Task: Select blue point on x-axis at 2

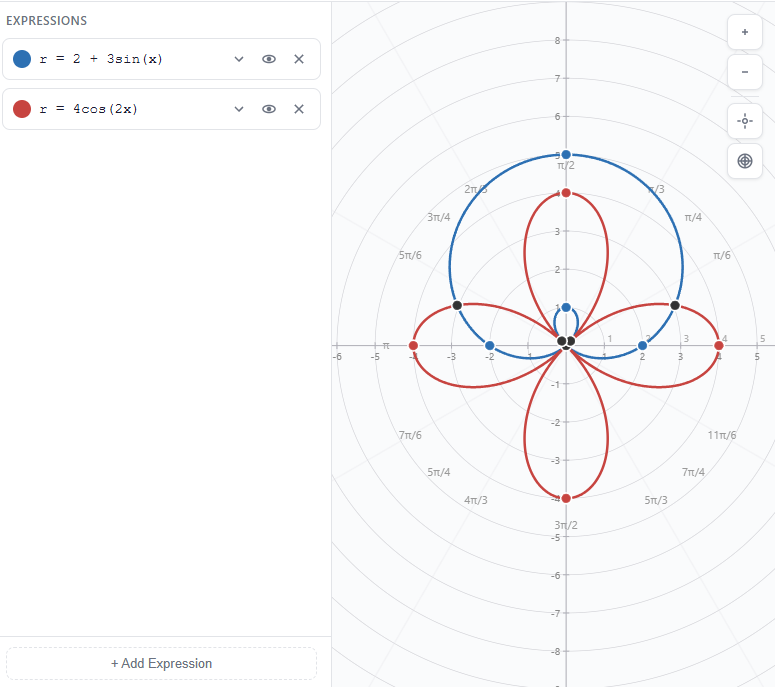Action: pos(642,345)
